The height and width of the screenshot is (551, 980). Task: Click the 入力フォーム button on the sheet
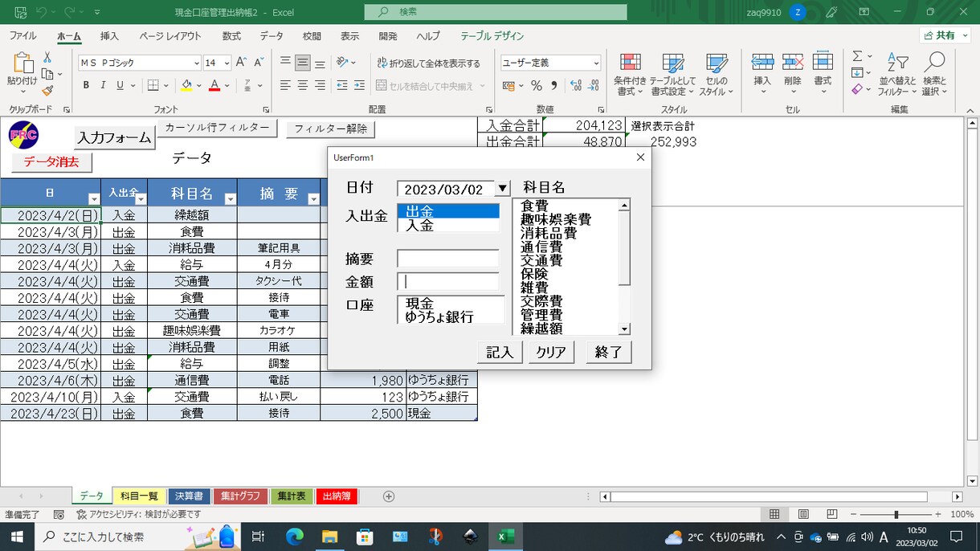click(x=114, y=138)
